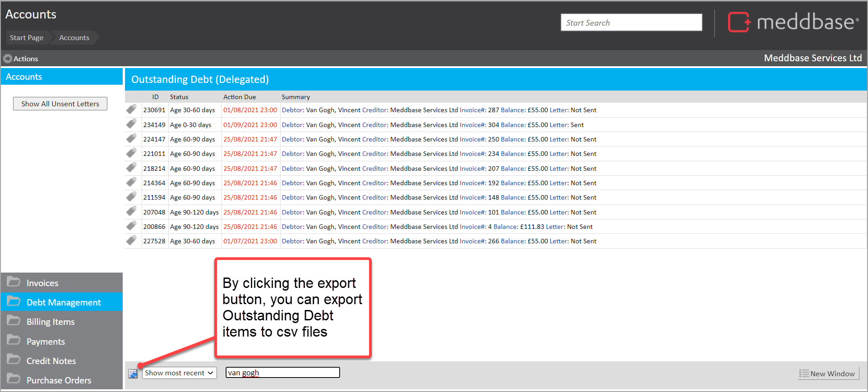Click the tag icon for debt 200866

[131, 226]
